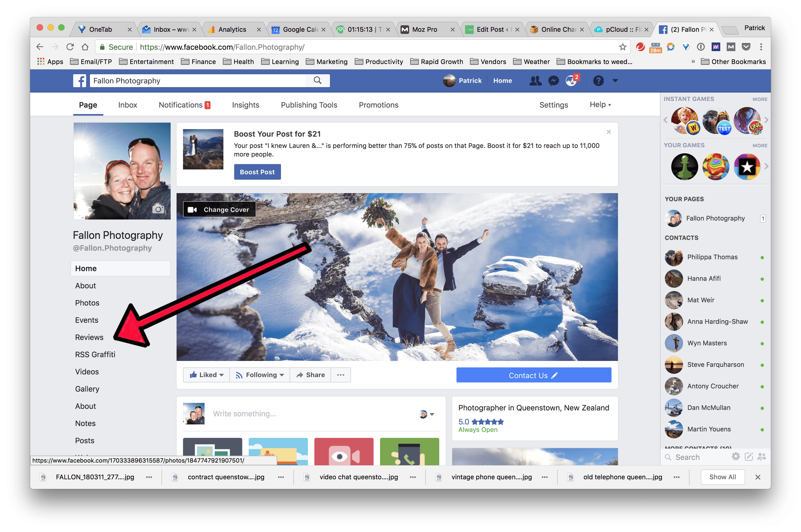
Task: Navigate back in browser
Action: pos(40,47)
